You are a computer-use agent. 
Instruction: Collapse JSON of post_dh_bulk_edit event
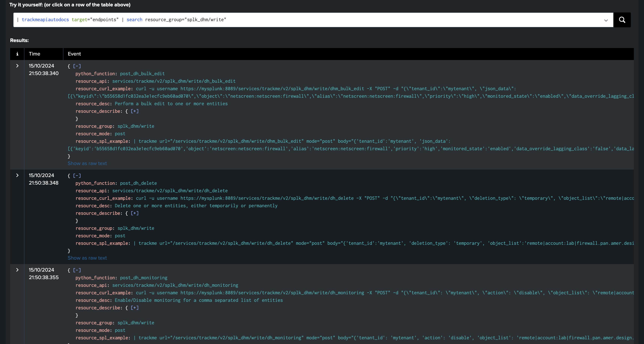click(77, 66)
